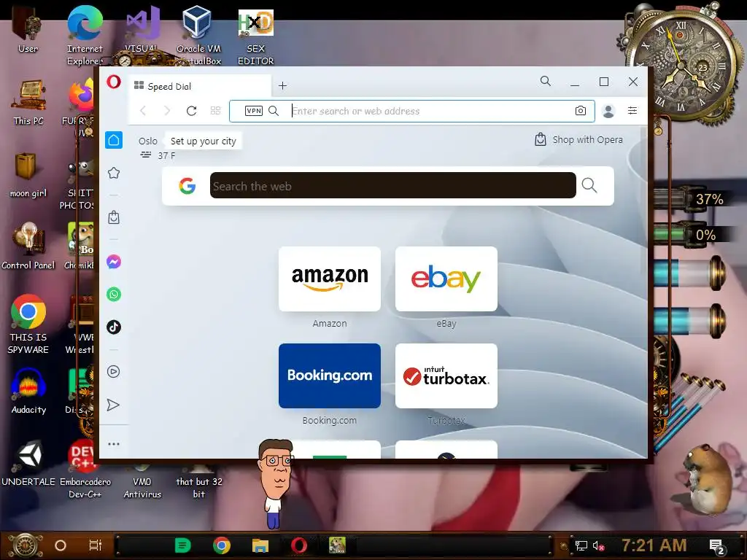747x560 pixels.
Task: Open the profile account icon
Action: click(x=608, y=111)
